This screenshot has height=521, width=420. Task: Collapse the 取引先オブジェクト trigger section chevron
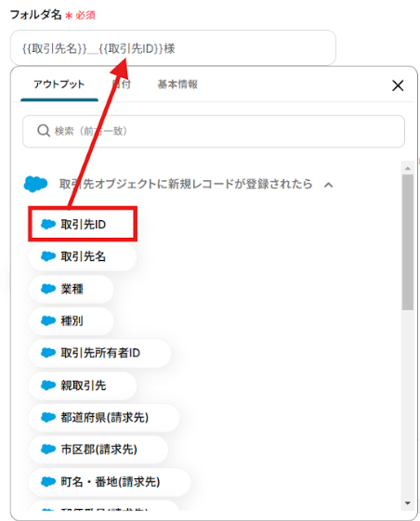coord(328,185)
